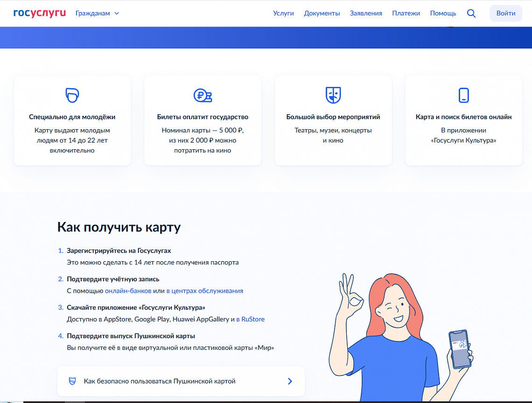The width and height of the screenshot is (532, 403).
Task: Open the Услуги menu
Action: pyautogui.click(x=284, y=13)
